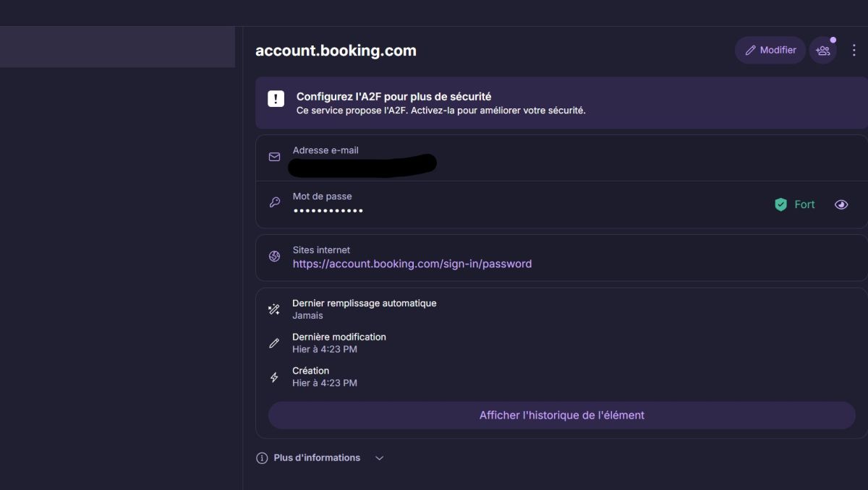This screenshot has height=490, width=868.
Task: Click the envelope icon beside Adresse e-mail
Action: point(274,157)
